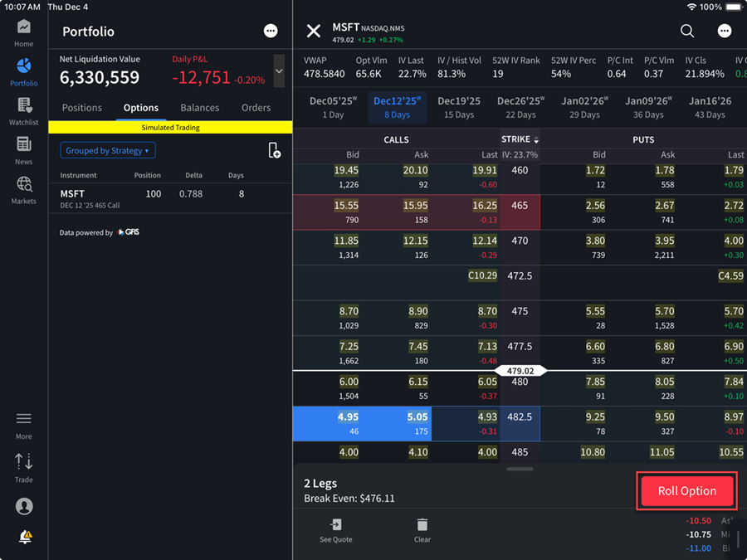The height and width of the screenshot is (560, 747).
Task: Open the News section icon
Action: [x=24, y=145]
